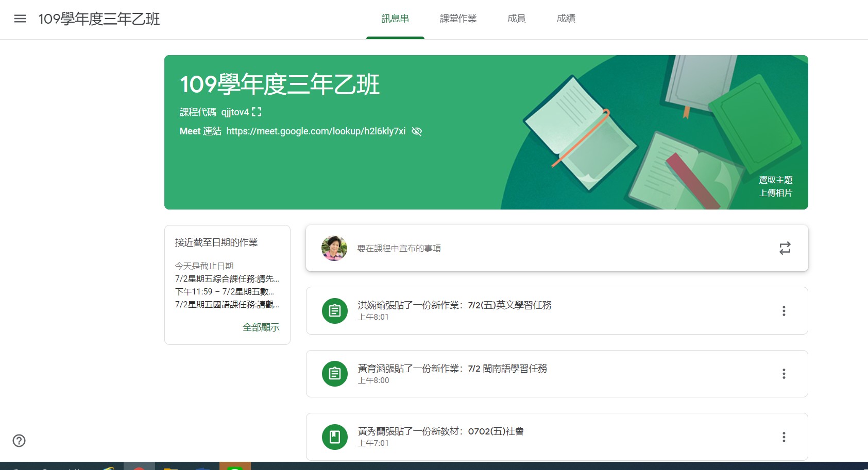
Task: Click the announcement box 要在課程中宣布的事項
Action: pyautogui.click(x=557, y=248)
